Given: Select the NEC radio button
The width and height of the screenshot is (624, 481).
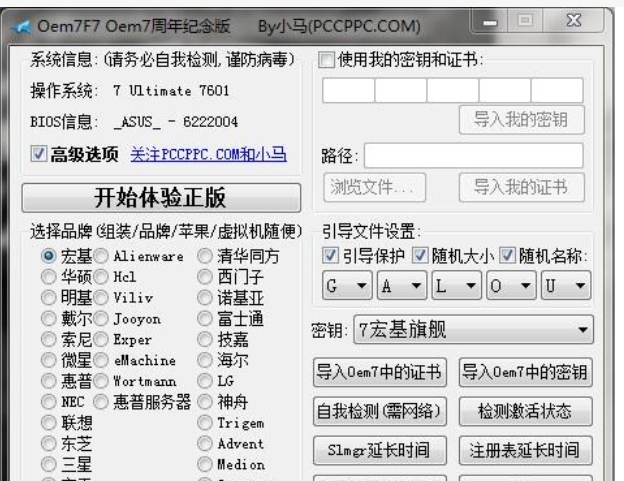Looking at the screenshot, I should [x=49, y=402].
